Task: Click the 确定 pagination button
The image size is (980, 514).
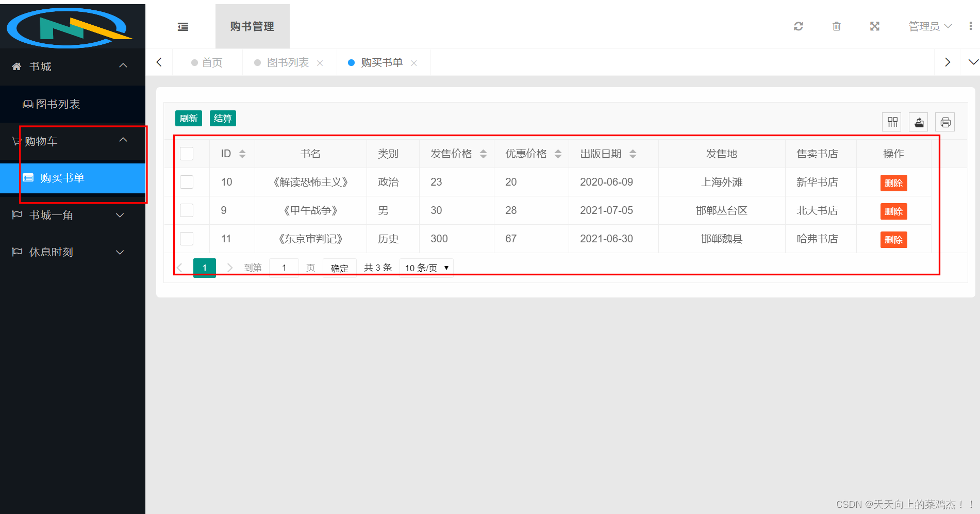Action: (339, 268)
